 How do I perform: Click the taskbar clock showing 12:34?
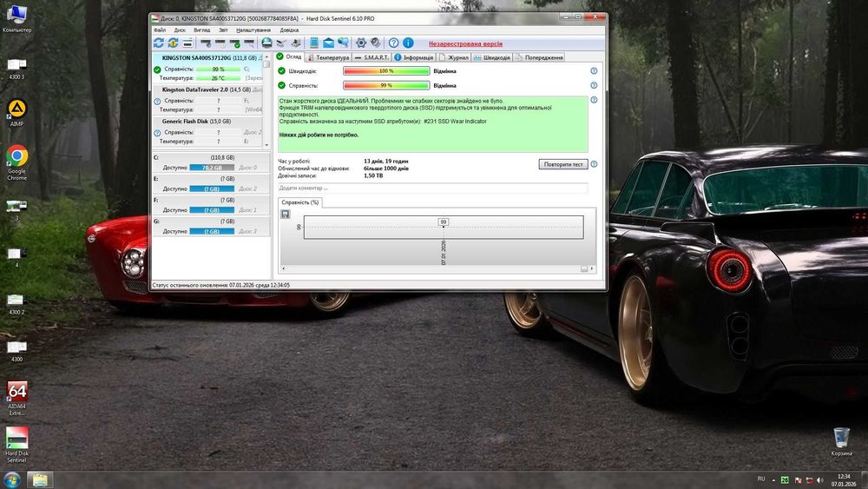point(844,476)
